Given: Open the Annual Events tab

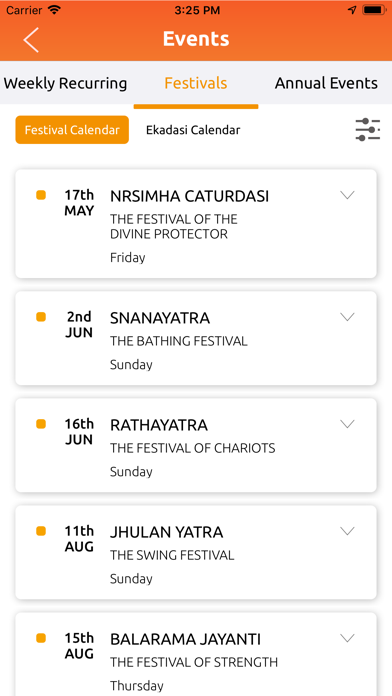Looking at the screenshot, I should (326, 83).
